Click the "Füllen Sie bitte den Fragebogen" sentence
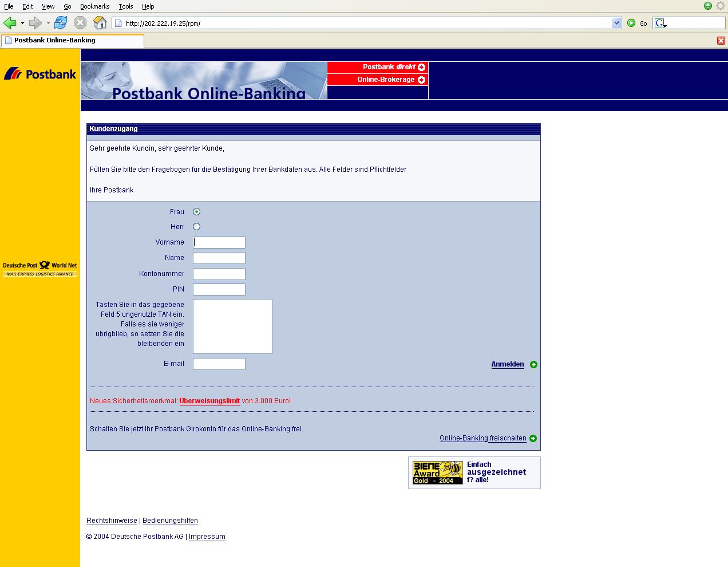728x567 pixels. pyautogui.click(x=248, y=170)
